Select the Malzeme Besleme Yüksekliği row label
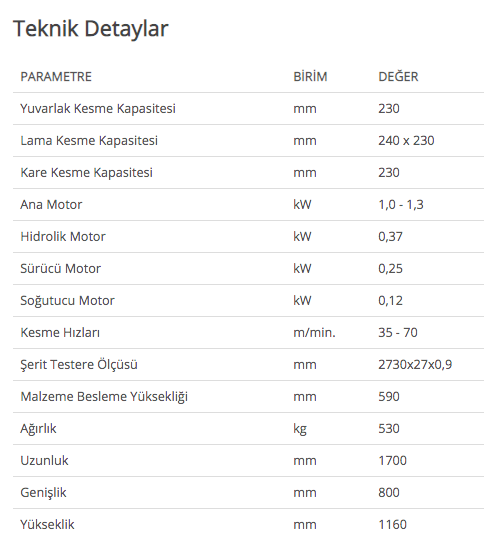Viewport: 484px width, 548px height. click(104, 397)
